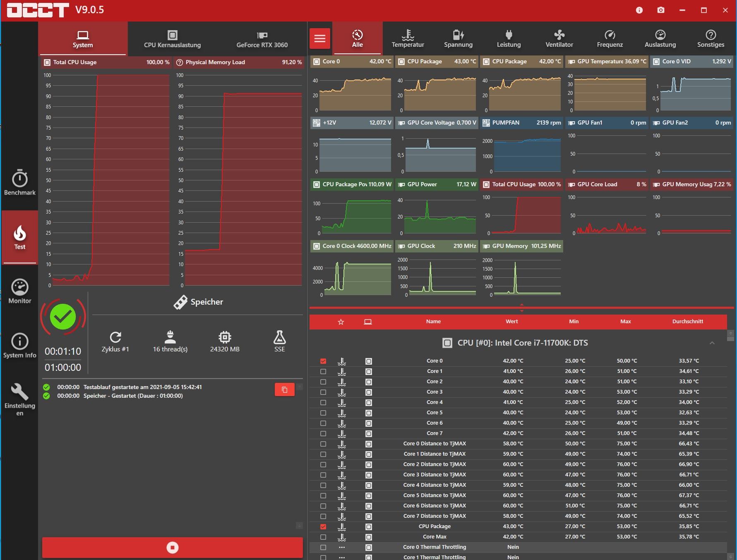Click dots icon in Core 0 Thermal Throttling row
The width and height of the screenshot is (737, 560).
[342, 547]
